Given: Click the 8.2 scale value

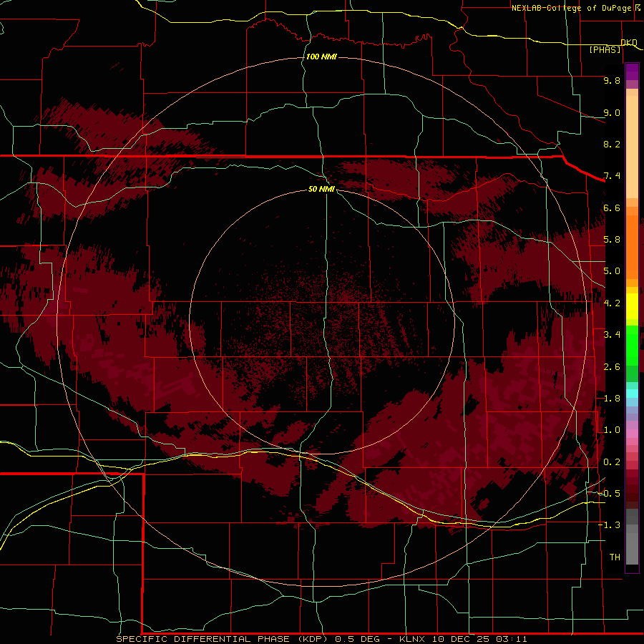Looking at the screenshot, I should [612, 144].
